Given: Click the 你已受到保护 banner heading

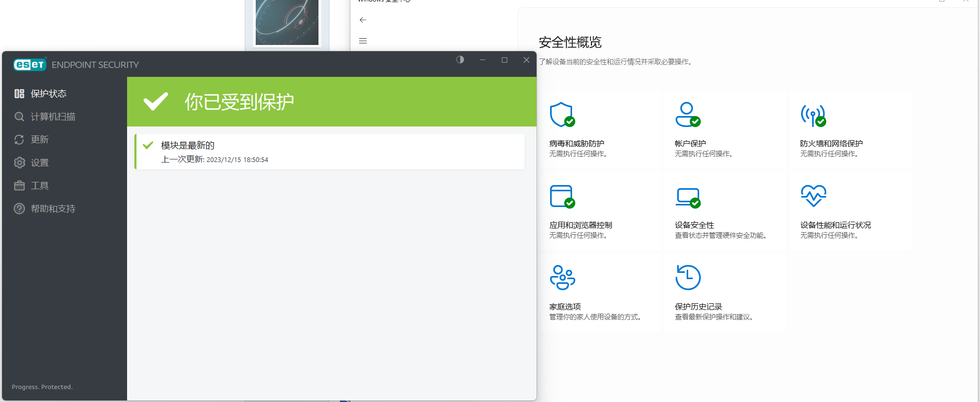Looking at the screenshot, I should click(239, 101).
